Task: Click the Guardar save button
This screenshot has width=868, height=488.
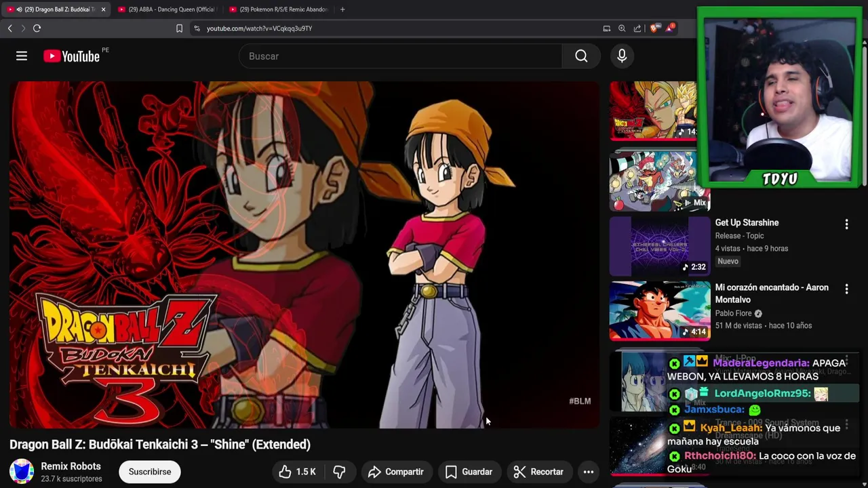Action: (x=469, y=472)
